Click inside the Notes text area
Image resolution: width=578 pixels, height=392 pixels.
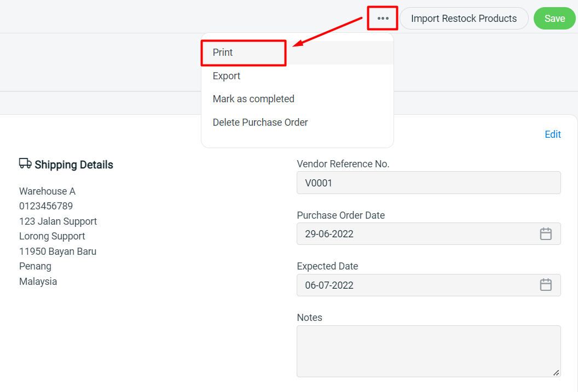pos(429,350)
